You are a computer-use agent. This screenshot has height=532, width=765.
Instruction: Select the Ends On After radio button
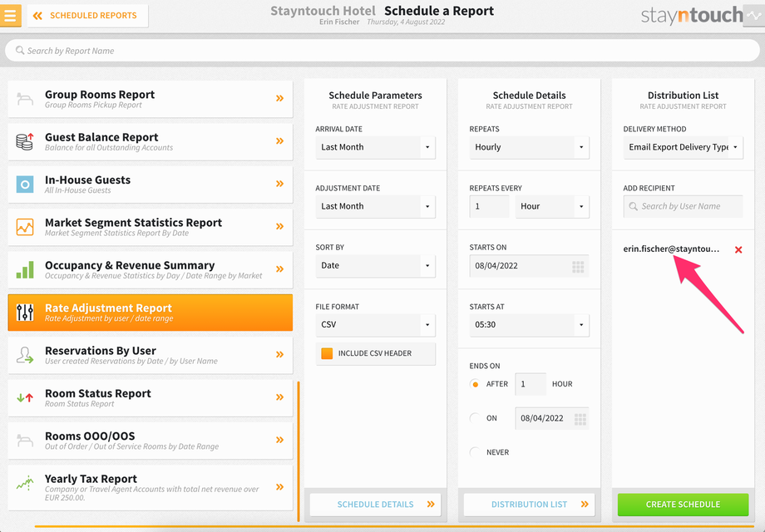coord(475,384)
